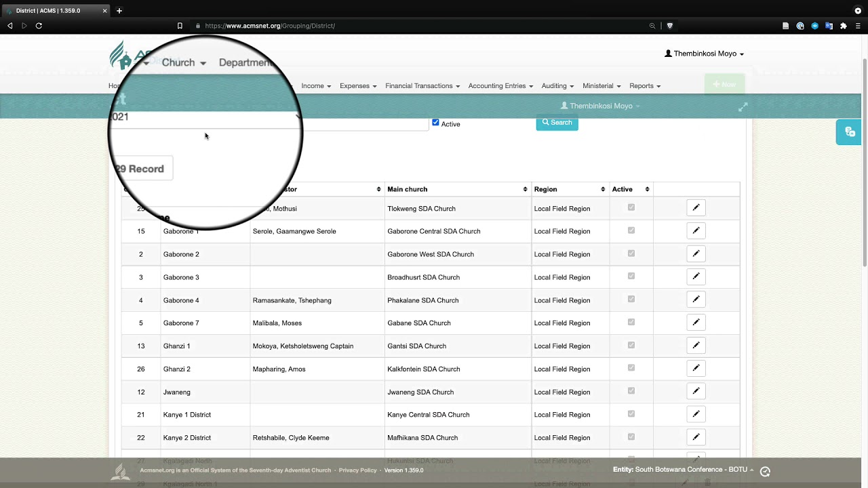The image size is (868, 488).
Task: Go back with the browser back arrow
Action: [x=9, y=26]
